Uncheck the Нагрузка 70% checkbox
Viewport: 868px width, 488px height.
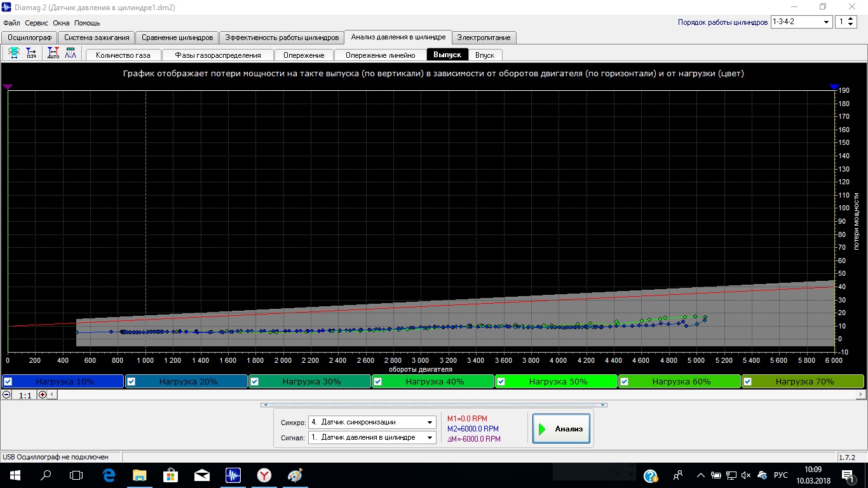point(747,381)
